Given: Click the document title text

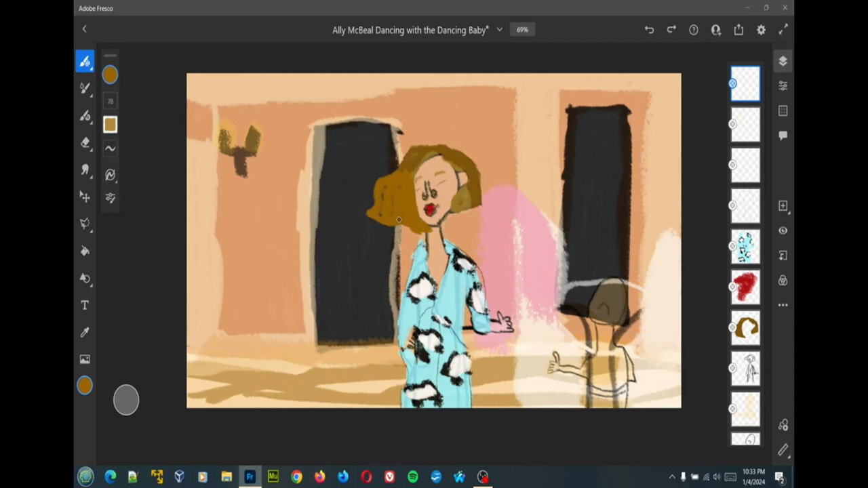Looking at the screenshot, I should (x=410, y=30).
